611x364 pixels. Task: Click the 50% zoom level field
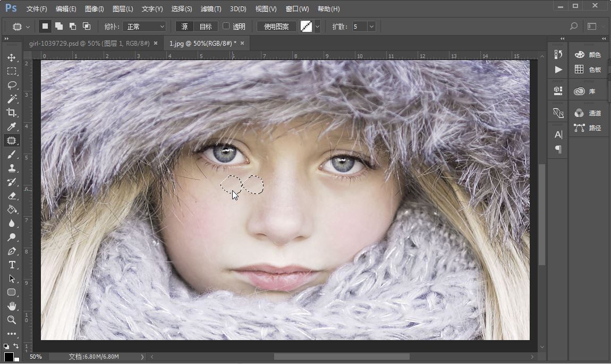point(36,357)
